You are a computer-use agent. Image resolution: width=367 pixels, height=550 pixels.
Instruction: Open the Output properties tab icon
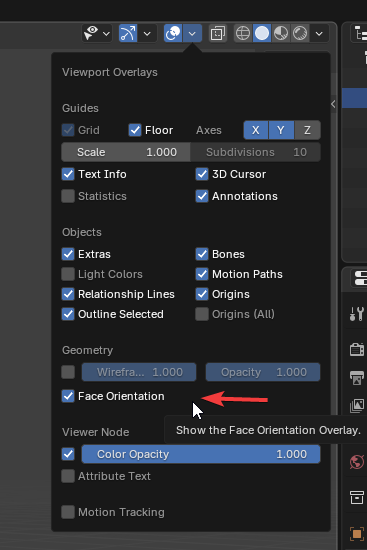coord(357,378)
